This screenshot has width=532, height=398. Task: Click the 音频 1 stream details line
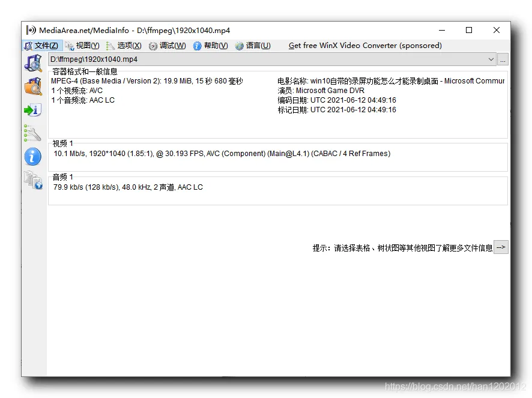(128, 187)
